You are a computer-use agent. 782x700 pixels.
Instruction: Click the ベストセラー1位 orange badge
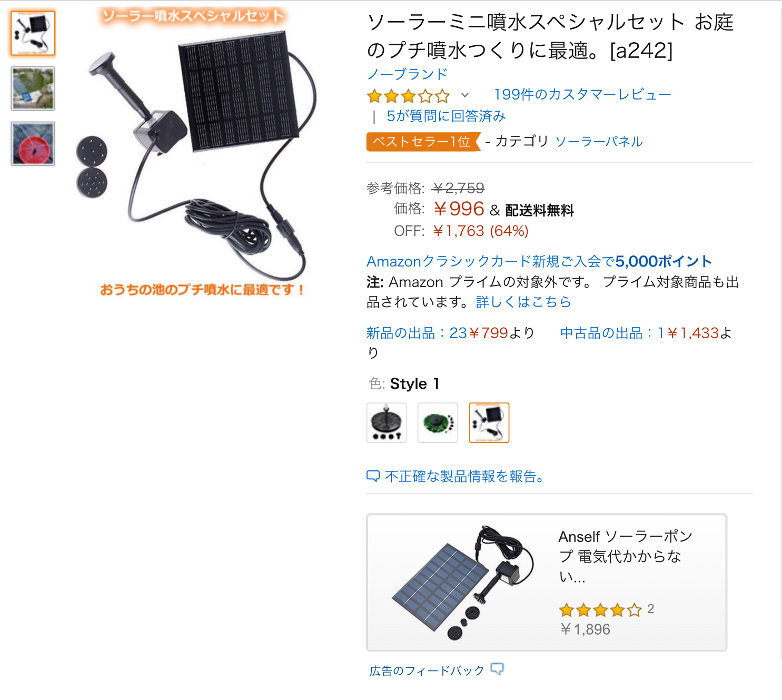[x=423, y=142]
